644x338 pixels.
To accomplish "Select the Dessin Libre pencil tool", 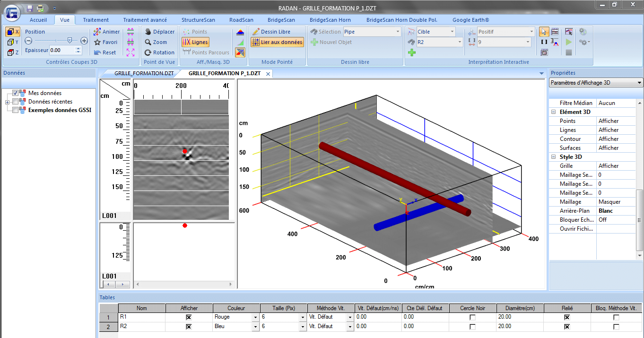I will (271, 32).
